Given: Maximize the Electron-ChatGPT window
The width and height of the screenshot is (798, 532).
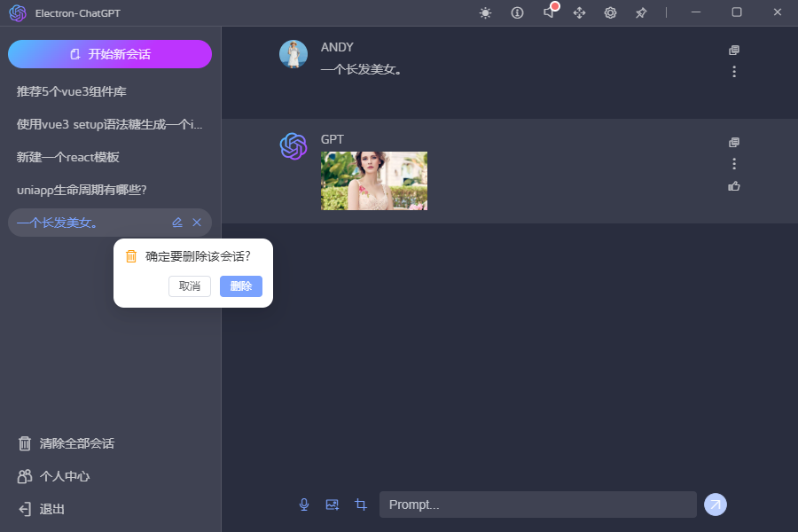Looking at the screenshot, I should tap(737, 12).
